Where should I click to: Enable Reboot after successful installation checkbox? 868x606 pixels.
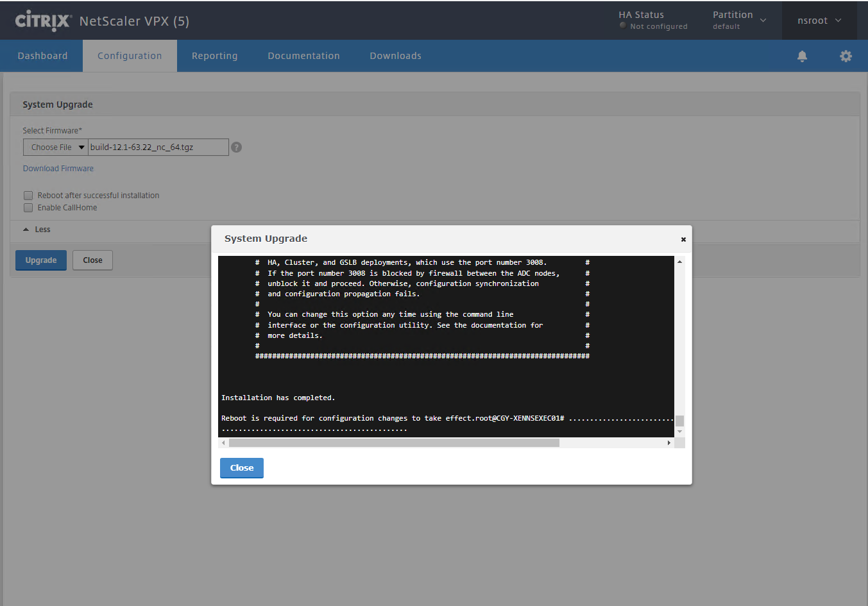point(28,195)
